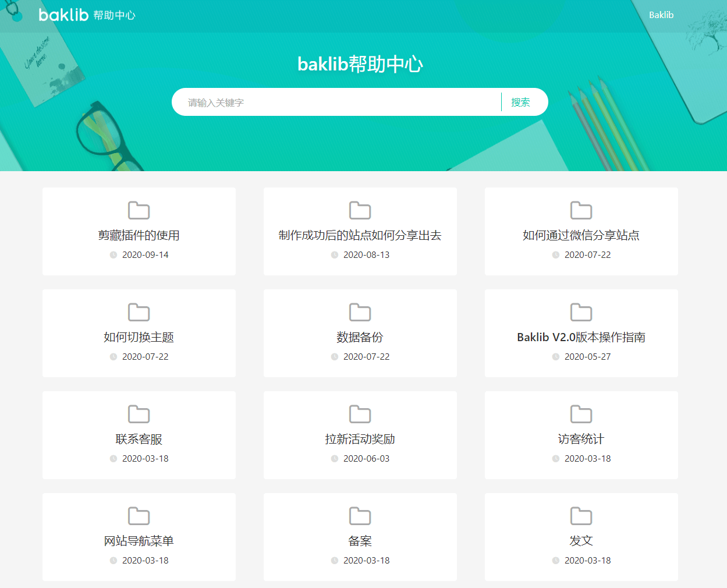Click folder icon above 剪藏插件的使用
The width and height of the screenshot is (727, 588).
tap(139, 210)
